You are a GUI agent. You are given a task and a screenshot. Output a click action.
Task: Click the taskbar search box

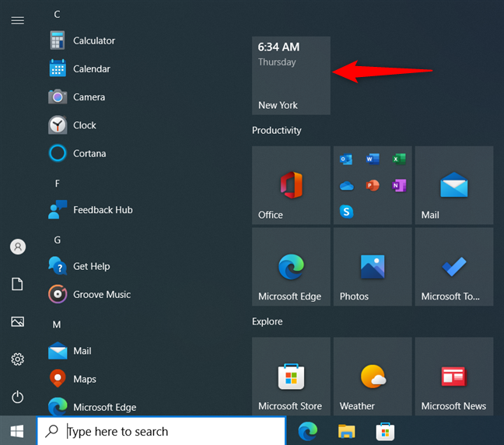(161, 431)
